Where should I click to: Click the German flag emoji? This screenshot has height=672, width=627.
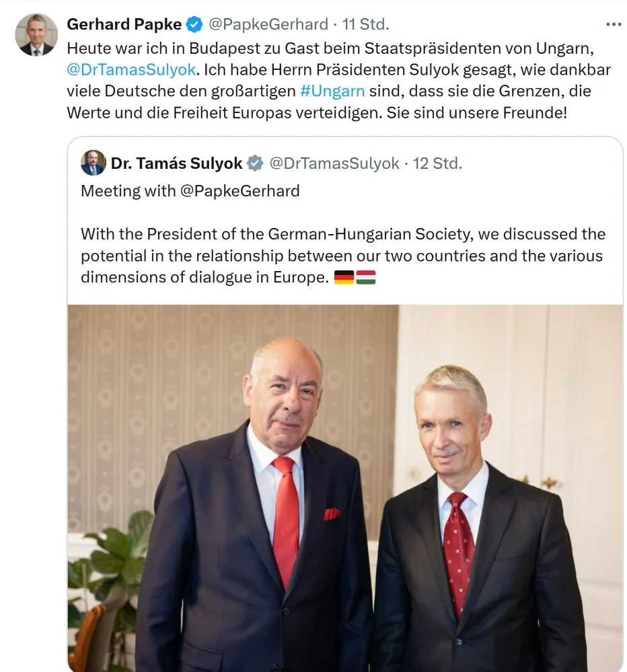(x=344, y=277)
